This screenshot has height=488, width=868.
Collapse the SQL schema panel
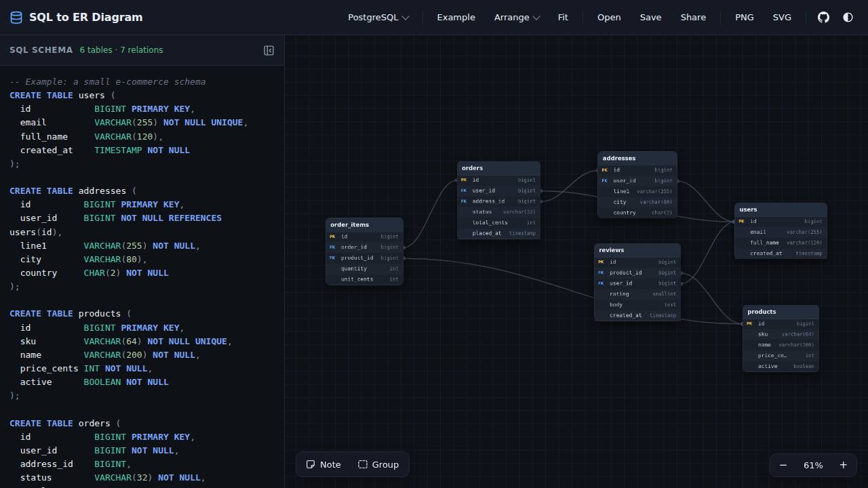(x=269, y=50)
